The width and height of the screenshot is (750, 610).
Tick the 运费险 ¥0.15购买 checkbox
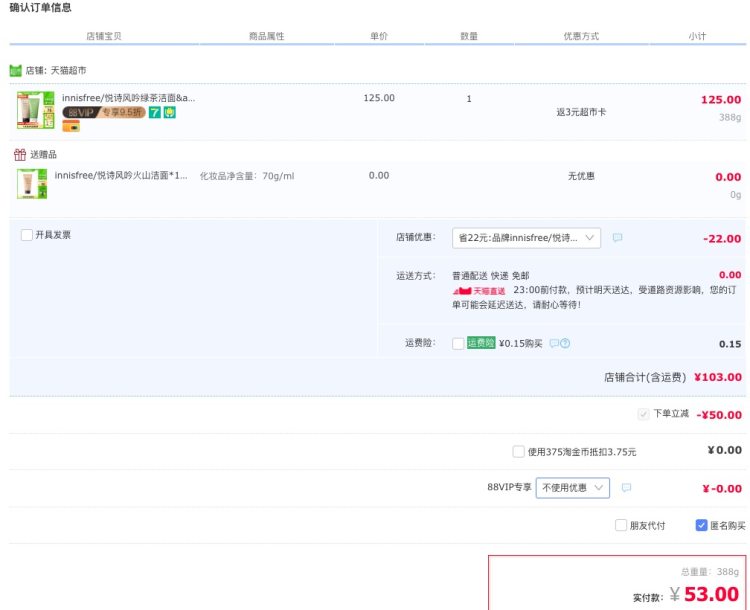[458, 344]
